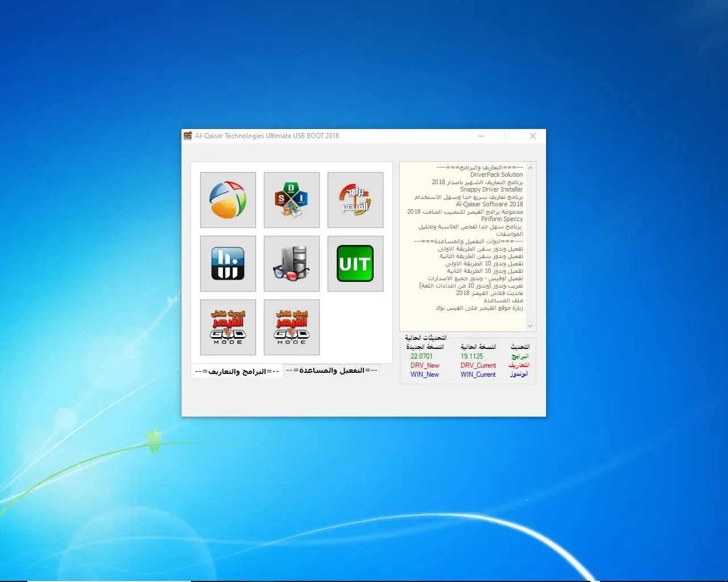Viewport: 728px width, 582px height.
Task: Switch to the البرامج والتعاريف tab
Action: tap(237, 371)
